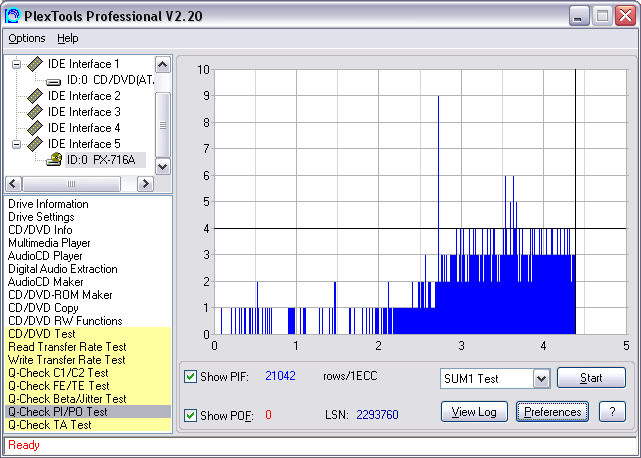641x458 pixels.
Task: Open CD/DVD-ROM Maker
Action: coord(60,295)
